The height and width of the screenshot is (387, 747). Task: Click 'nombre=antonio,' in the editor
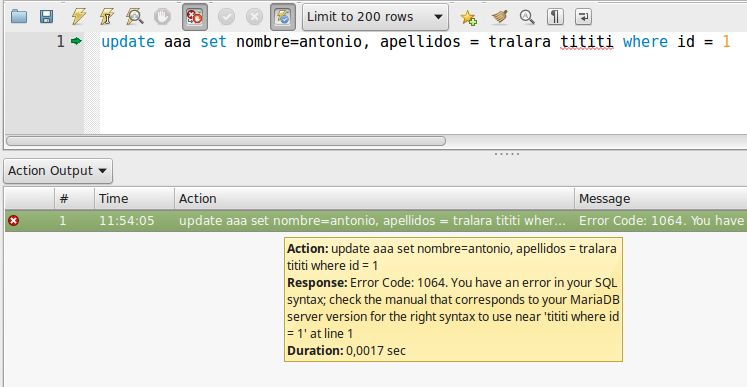click(x=303, y=42)
